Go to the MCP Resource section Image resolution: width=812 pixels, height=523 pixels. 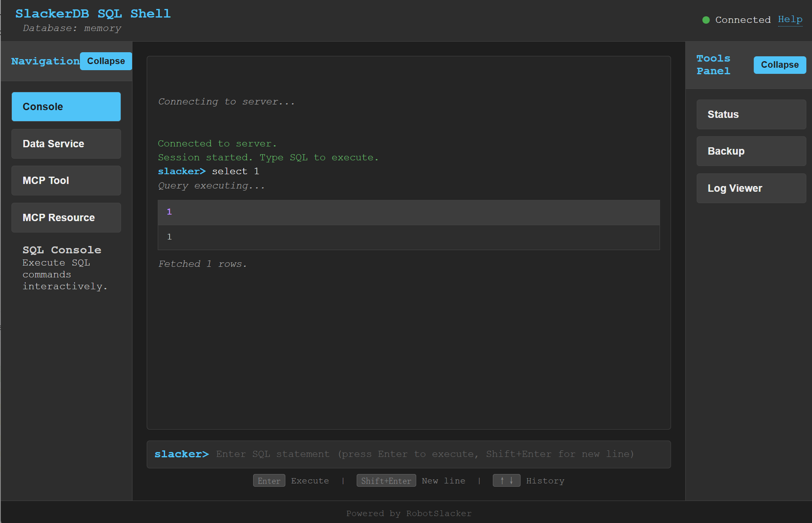point(66,217)
